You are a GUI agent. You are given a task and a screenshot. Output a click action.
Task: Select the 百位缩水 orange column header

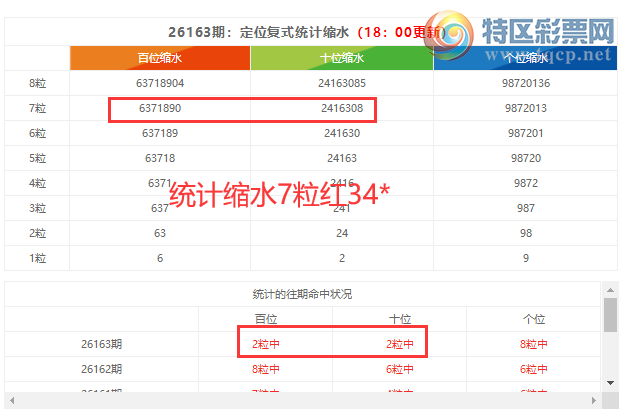coord(160,58)
